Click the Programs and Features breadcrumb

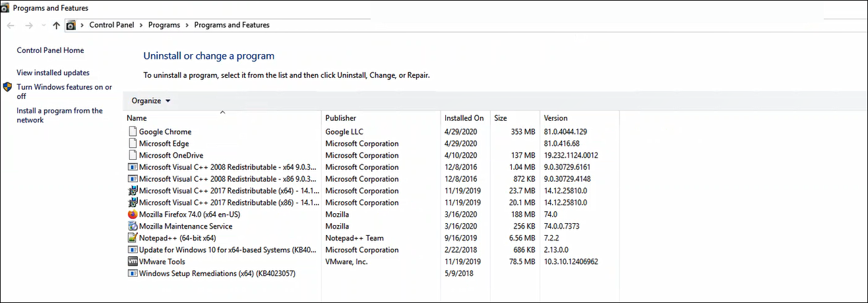[x=232, y=25]
